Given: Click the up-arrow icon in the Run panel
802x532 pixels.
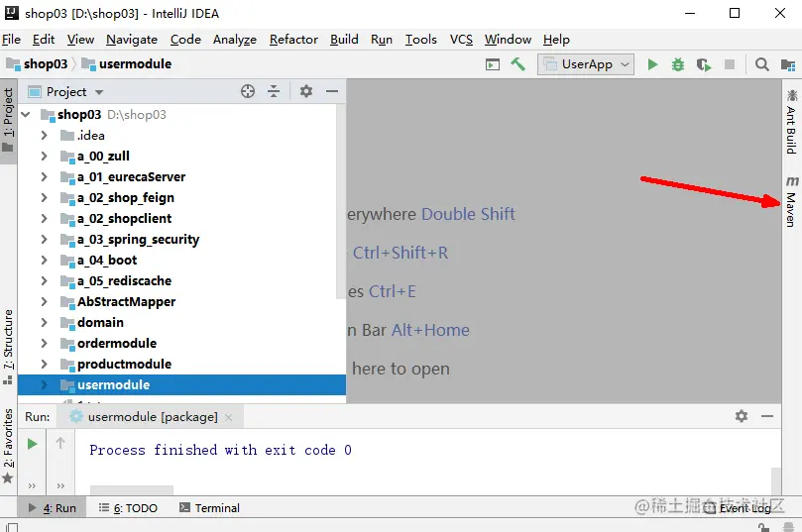Looking at the screenshot, I should (60, 443).
